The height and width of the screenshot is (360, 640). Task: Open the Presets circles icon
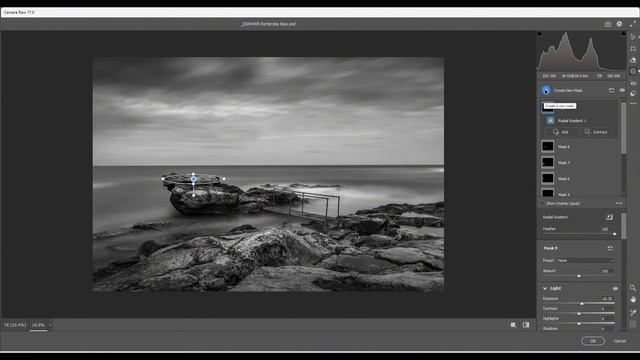633,93
